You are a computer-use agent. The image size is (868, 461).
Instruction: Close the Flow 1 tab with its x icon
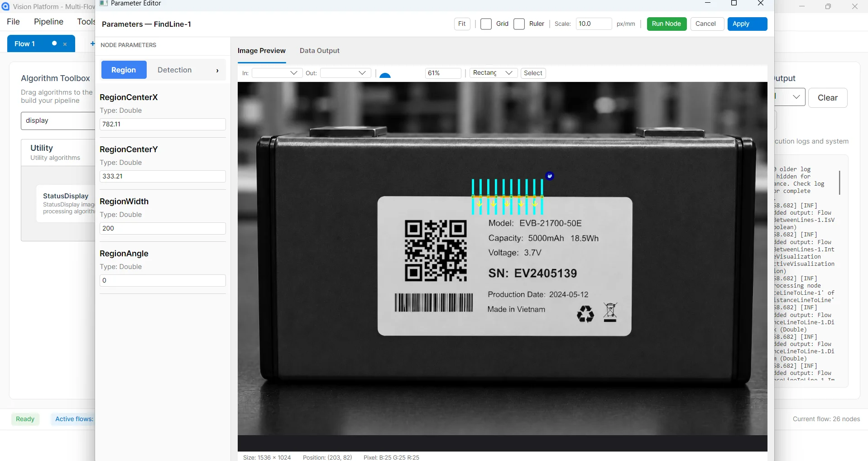[65, 44]
